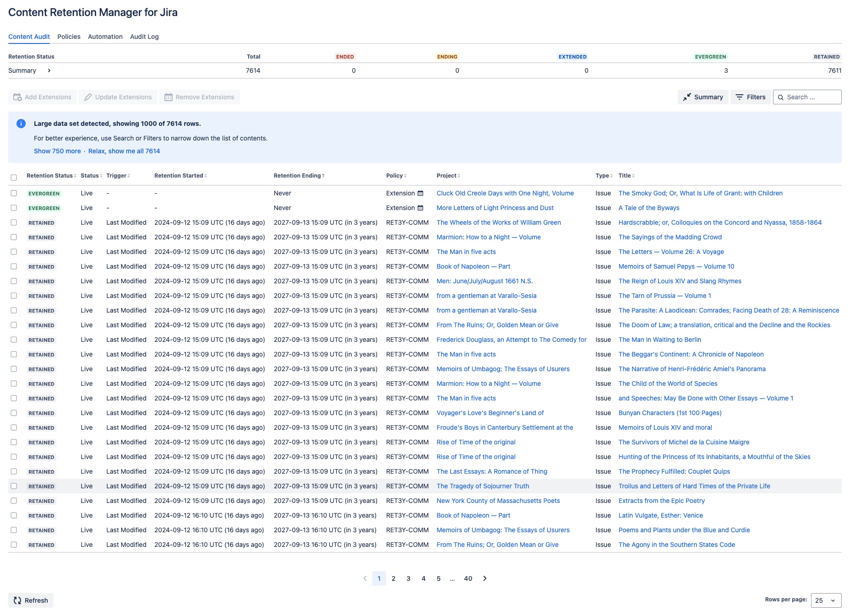Select the checkbox for Troilus and Letters row
The image size is (849, 616).
click(x=14, y=486)
